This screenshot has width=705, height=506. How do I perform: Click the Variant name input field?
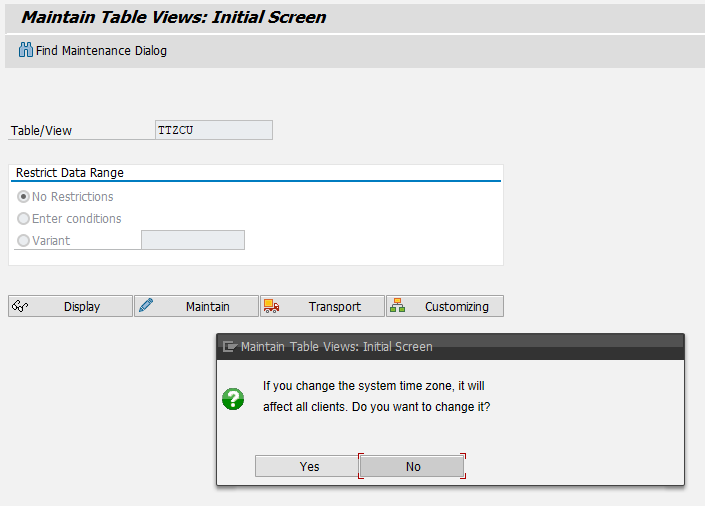[x=193, y=240]
